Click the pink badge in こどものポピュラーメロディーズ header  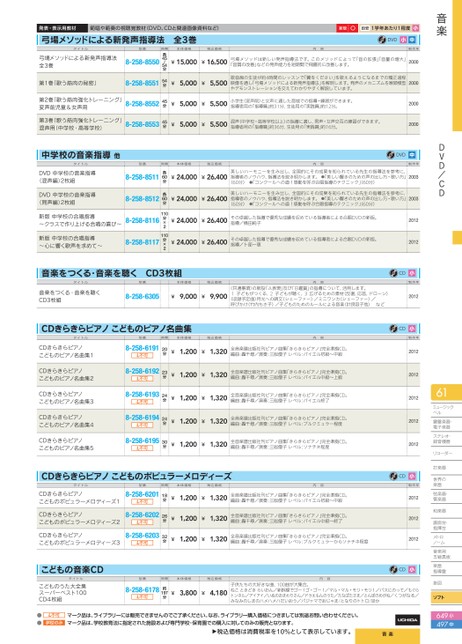click(412, 476)
